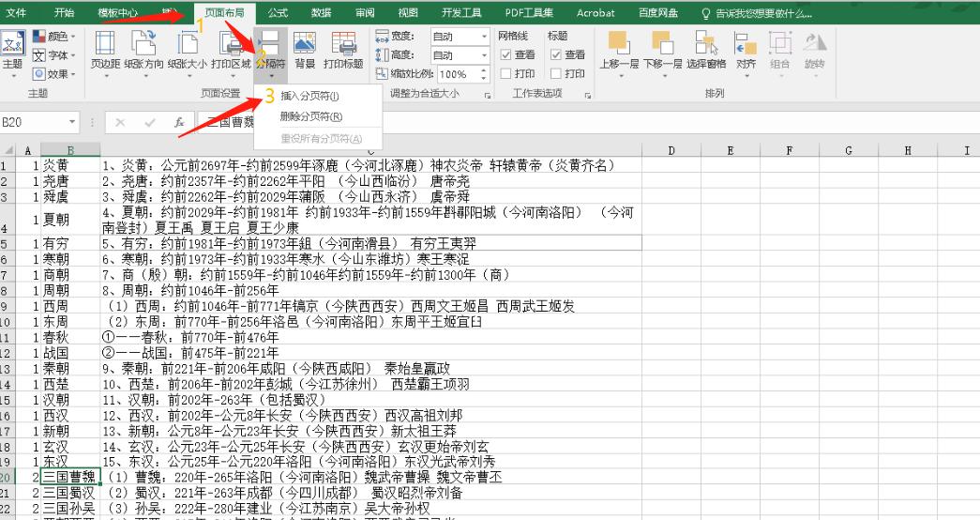
Task: Toggle 标题 打印 checkbox
Action: coord(555,74)
